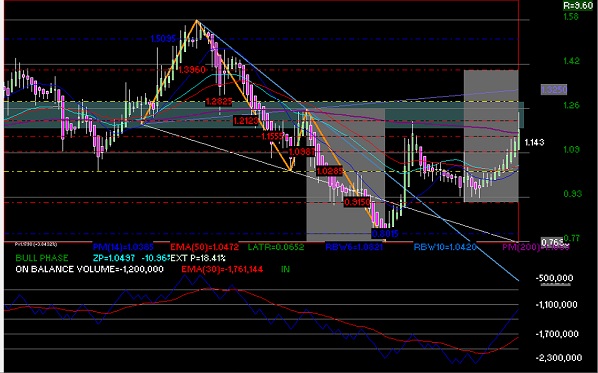Select the 1.42 price axis label
Image resolution: width=598 pixels, height=373 pixels.
click(x=571, y=61)
